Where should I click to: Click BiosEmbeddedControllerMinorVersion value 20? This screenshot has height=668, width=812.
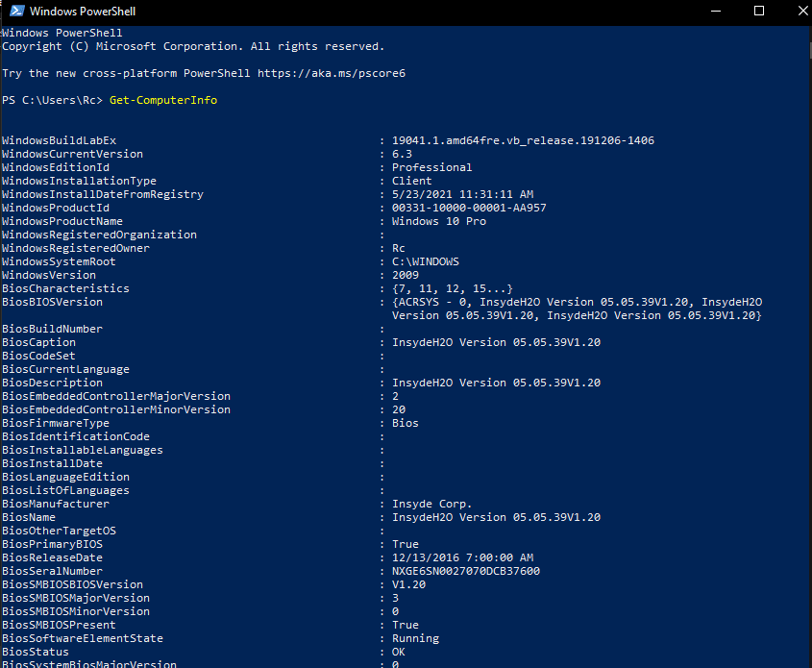(399, 409)
